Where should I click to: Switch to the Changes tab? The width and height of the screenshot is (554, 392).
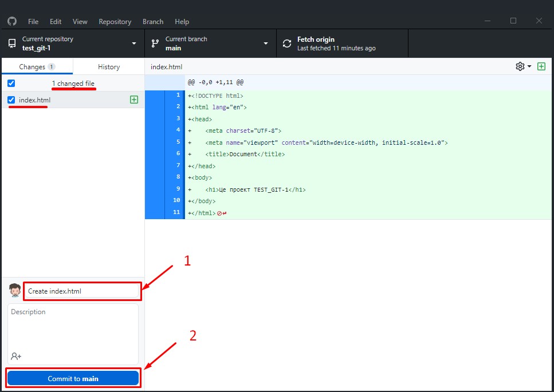pos(37,67)
